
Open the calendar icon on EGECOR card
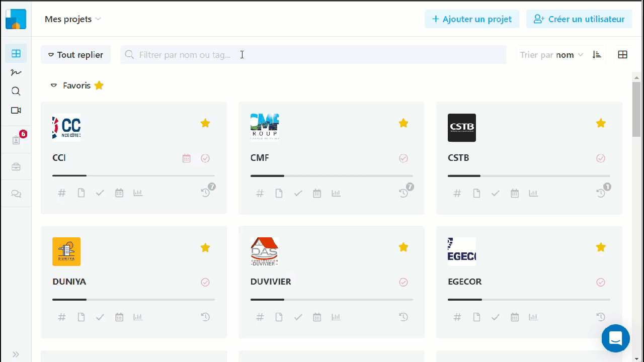[x=515, y=317]
